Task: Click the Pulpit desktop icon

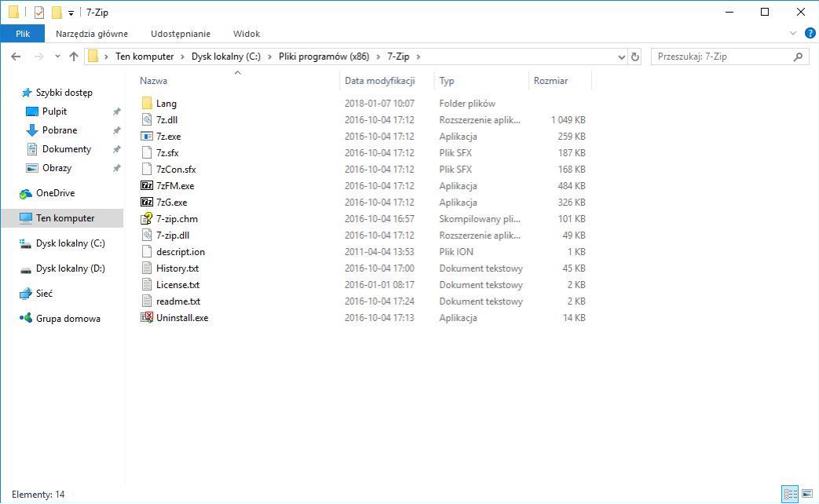Action: pos(32,111)
